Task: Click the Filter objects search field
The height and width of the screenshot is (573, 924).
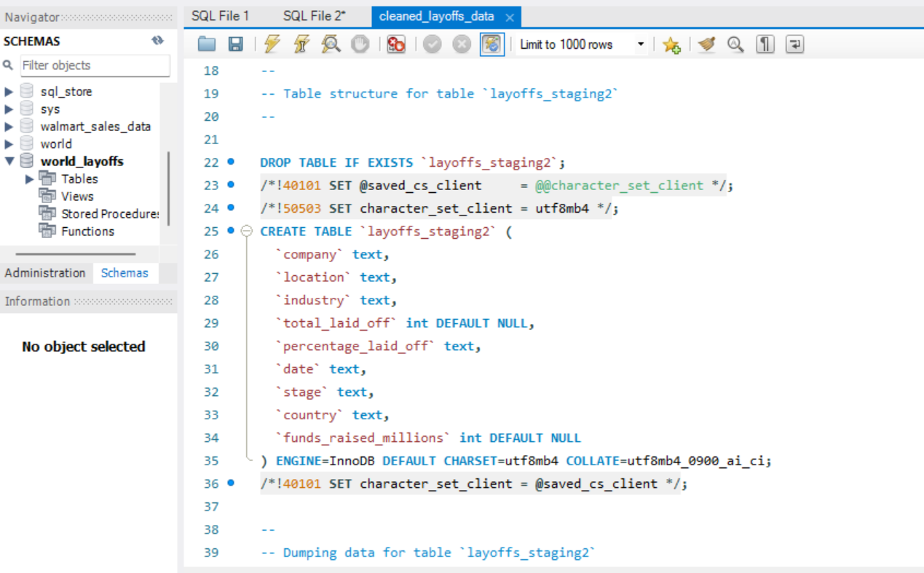Action: click(95, 66)
